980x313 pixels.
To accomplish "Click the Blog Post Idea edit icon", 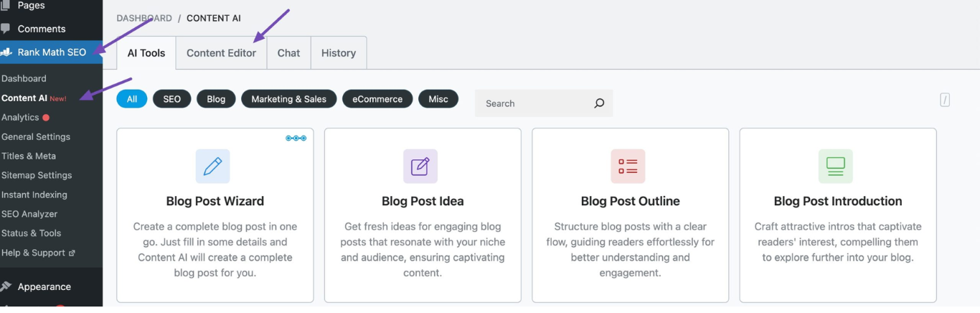I will pos(420,167).
